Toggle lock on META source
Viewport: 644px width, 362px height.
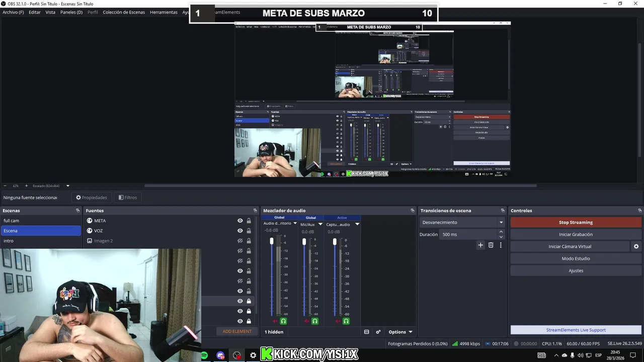[249, 221]
